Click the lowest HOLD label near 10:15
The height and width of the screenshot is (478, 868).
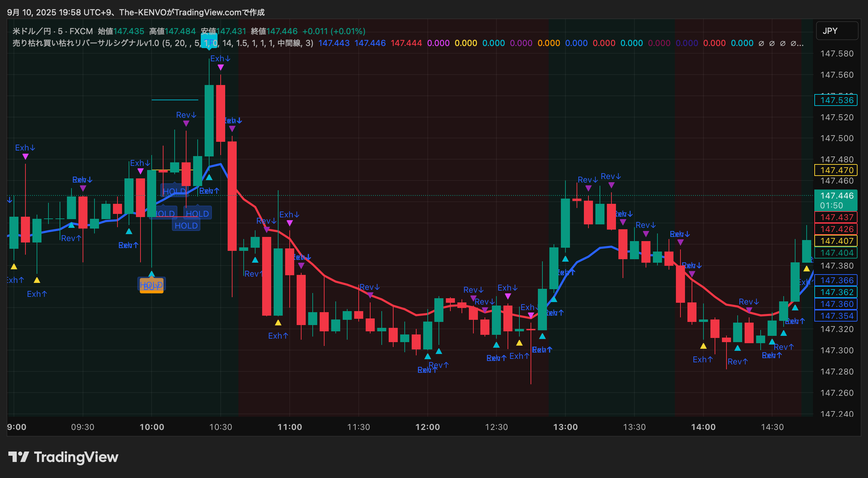click(x=186, y=226)
